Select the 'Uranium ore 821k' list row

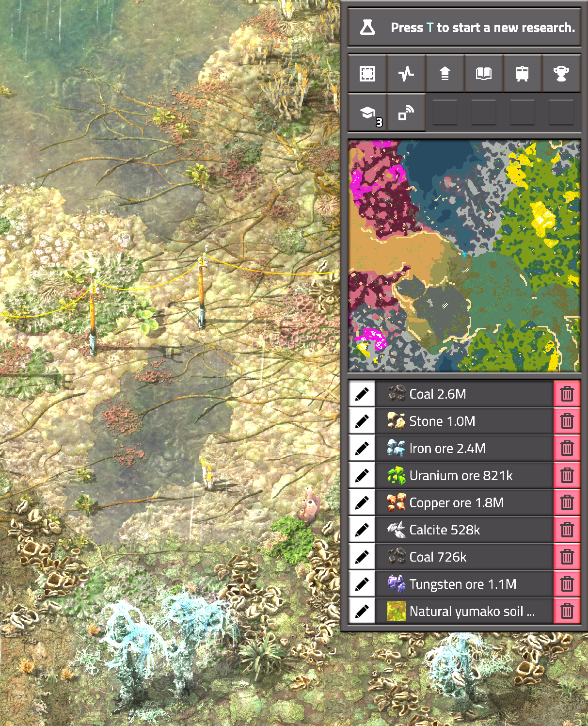464,475
